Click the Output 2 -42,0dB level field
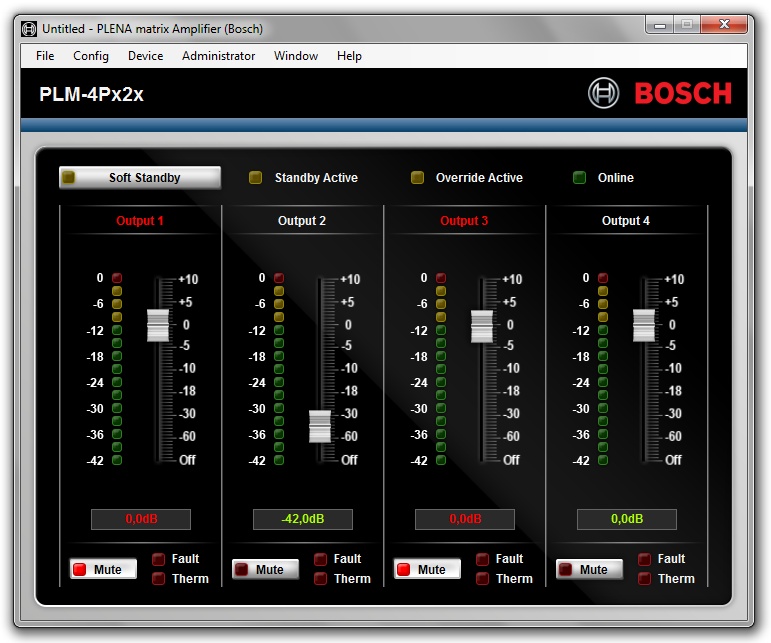This screenshot has width=771, height=643. coord(302,519)
